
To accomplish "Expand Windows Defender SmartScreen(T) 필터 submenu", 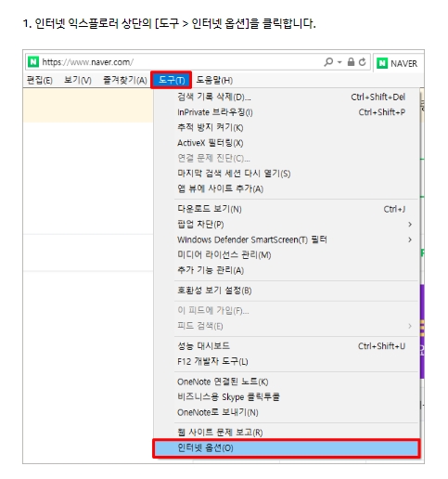I will (287, 239).
